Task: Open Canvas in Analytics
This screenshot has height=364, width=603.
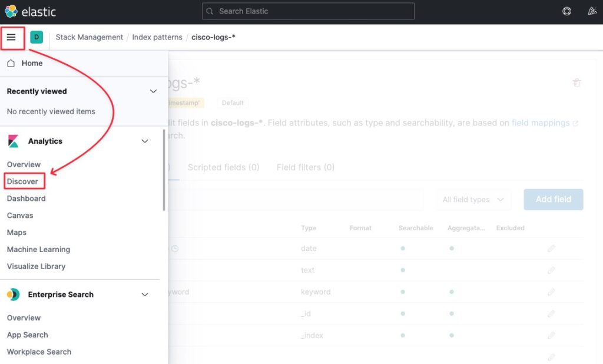Action: pyautogui.click(x=20, y=216)
